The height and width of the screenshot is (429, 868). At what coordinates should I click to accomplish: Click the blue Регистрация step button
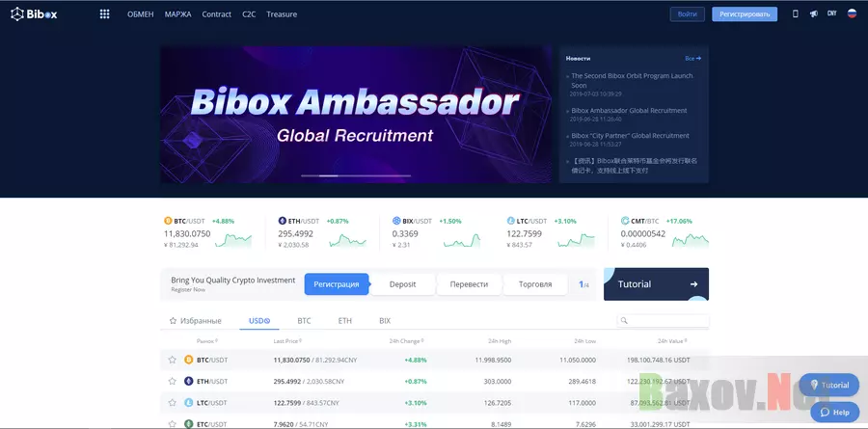point(337,284)
